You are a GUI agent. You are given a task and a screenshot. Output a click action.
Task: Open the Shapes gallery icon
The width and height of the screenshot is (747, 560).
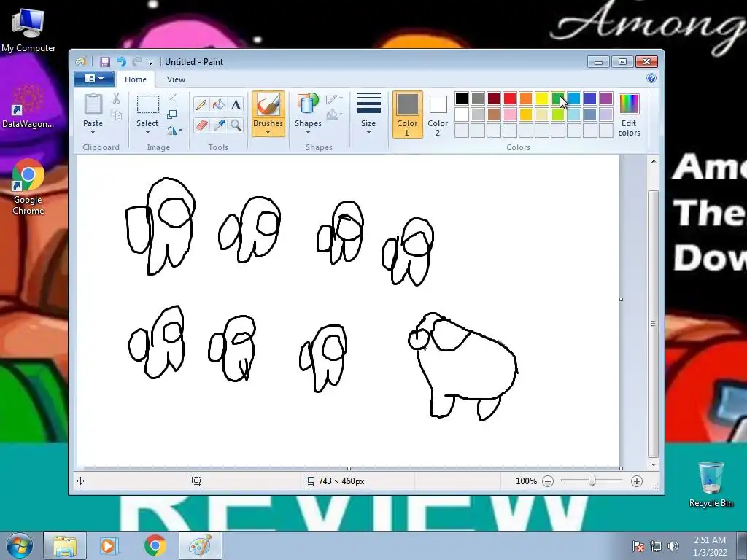click(308, 104)
